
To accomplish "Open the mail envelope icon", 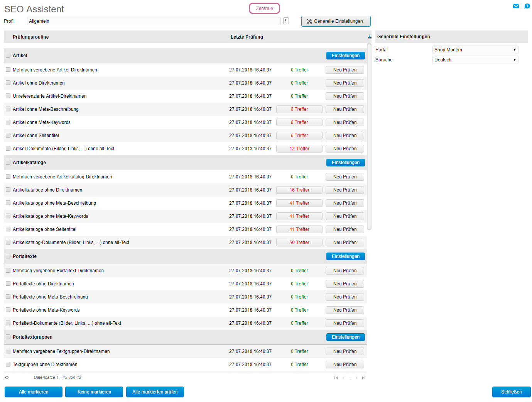I will [516, 6].
